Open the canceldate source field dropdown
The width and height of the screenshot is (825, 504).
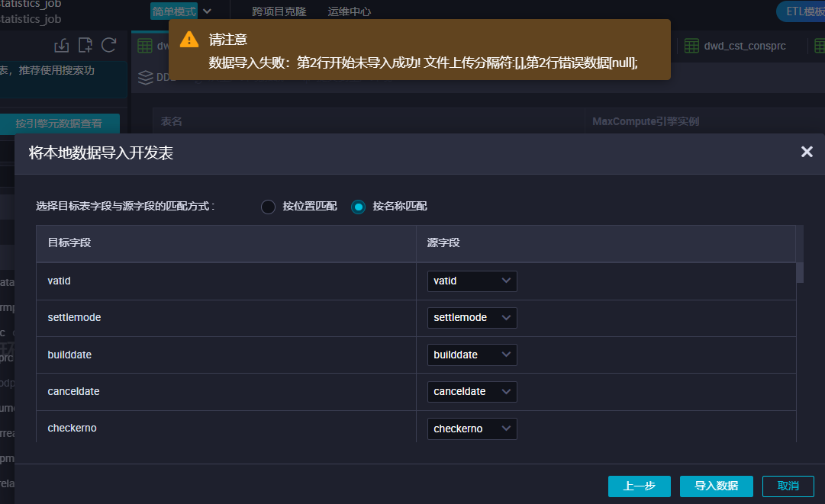click(472, 391)
